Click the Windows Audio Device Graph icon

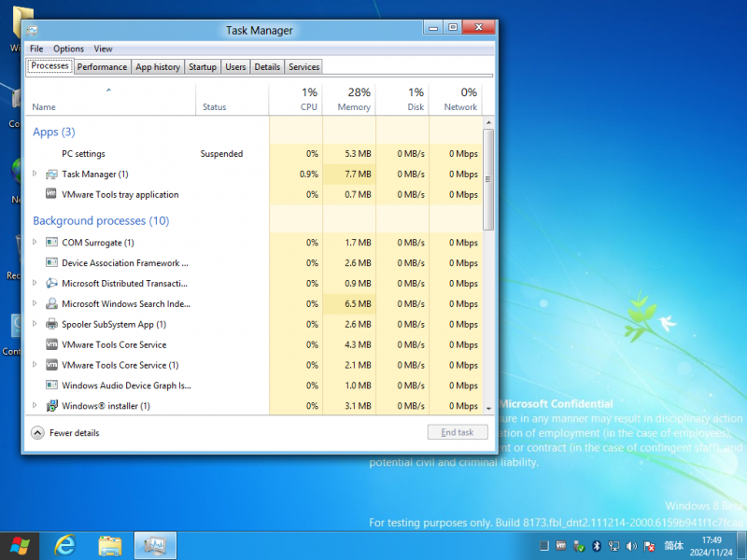point(51,385)
